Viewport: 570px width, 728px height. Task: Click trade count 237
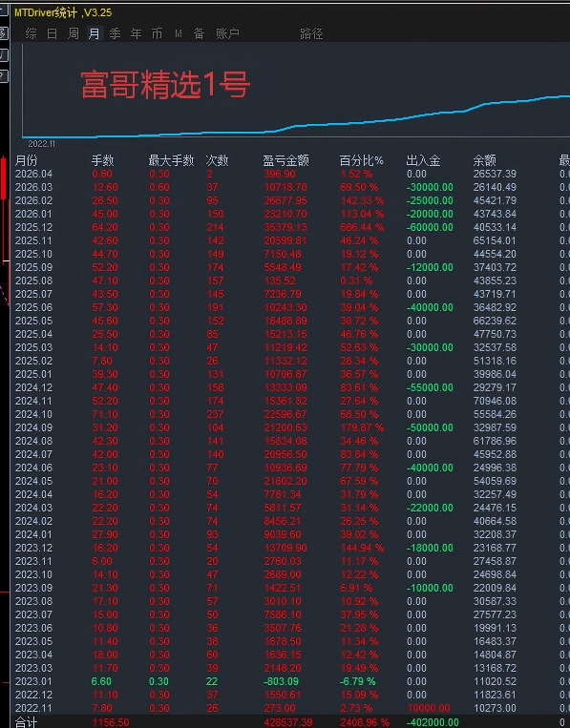coord(215,414)
